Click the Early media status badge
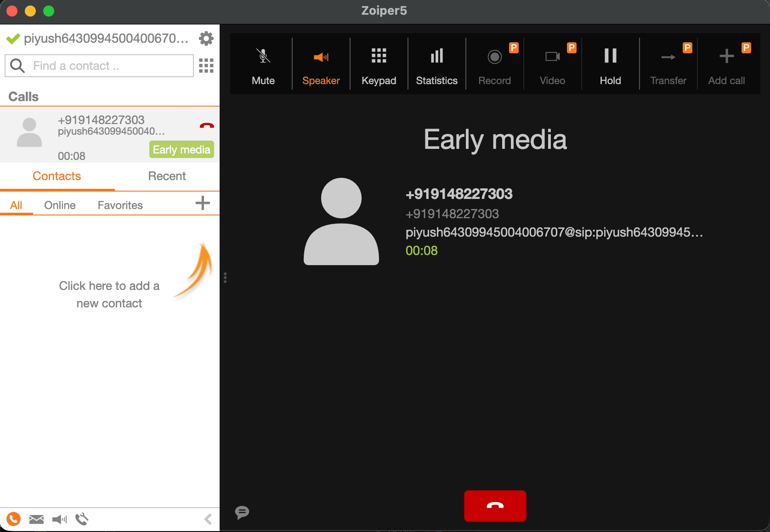 click(181, 149)
